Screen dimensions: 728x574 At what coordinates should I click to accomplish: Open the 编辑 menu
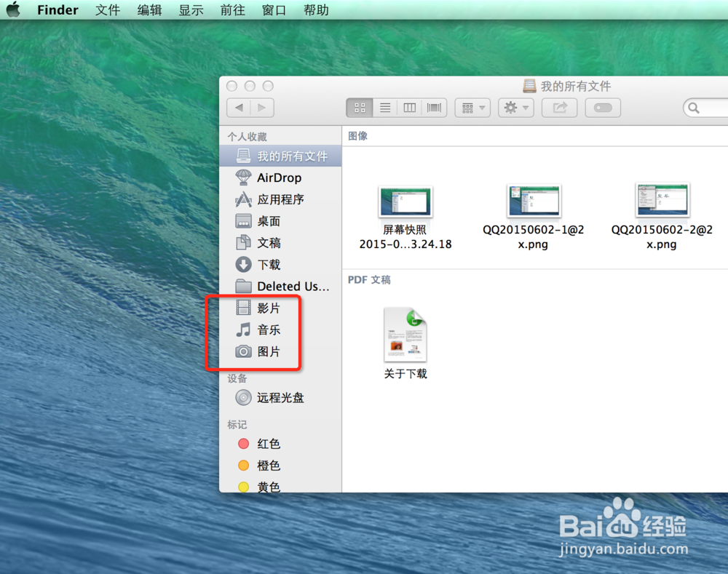[149, 9]
